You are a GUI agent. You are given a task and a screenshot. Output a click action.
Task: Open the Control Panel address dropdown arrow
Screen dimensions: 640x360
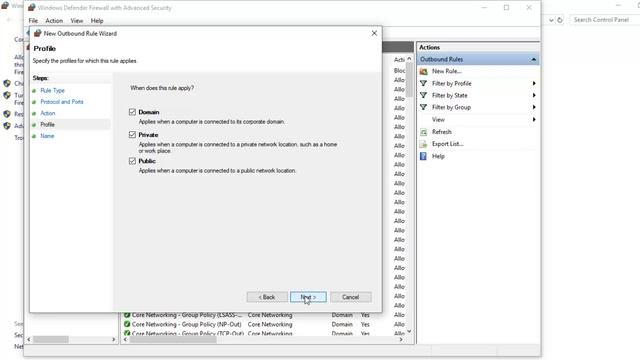(x=551, y=20)
